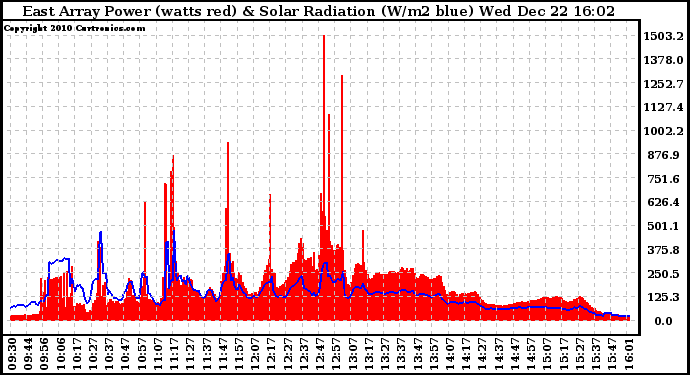This screenshot has width=690, height=375.
Task: Click the 13:57 time label
Action: tap(434, 354)
